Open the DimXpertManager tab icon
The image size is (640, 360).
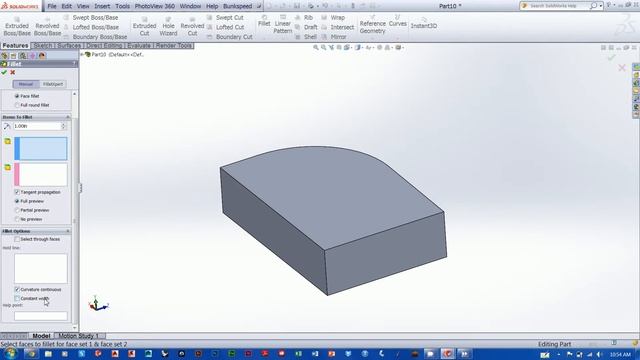tap(32, 56)
